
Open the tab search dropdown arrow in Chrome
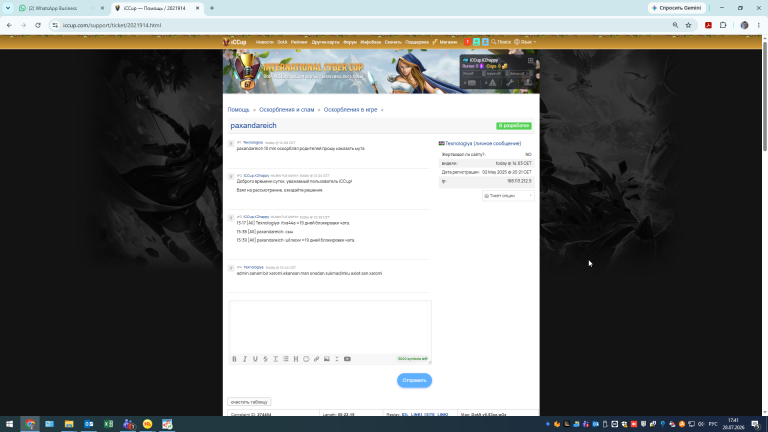point(8,8)
